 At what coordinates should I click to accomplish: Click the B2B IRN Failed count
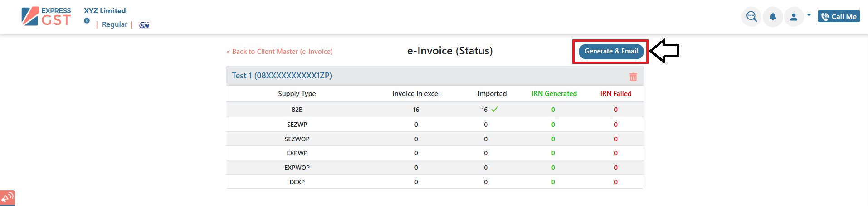tap(616, 110)
